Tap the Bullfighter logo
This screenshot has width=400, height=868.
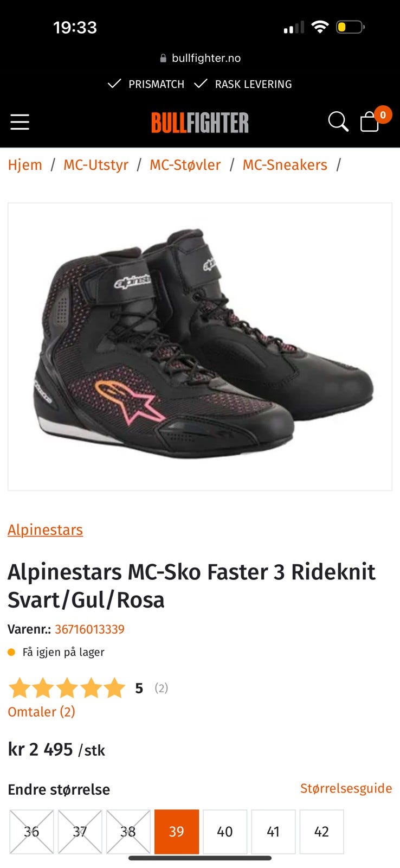(200, 123)
